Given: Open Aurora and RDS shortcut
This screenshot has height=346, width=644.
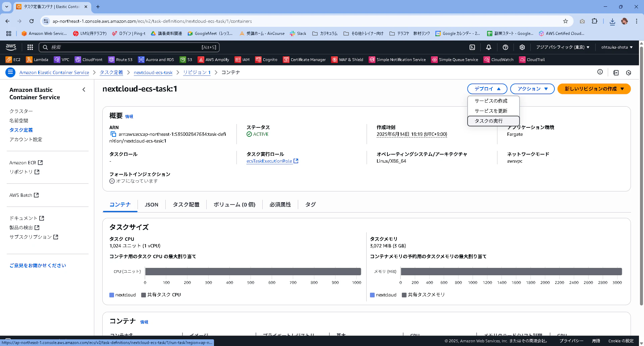Looking at the screenshot, I should [x=156, y=60].
